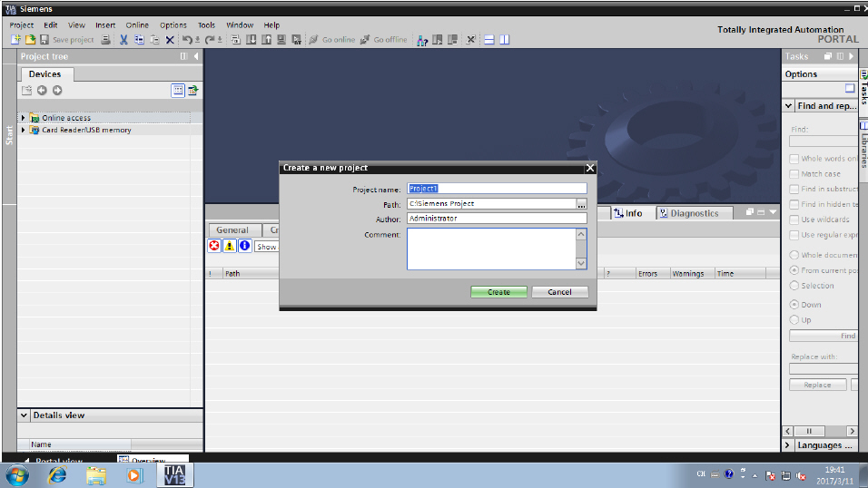
Task: Open the Insert menu
Action: [x=105, y=24]
